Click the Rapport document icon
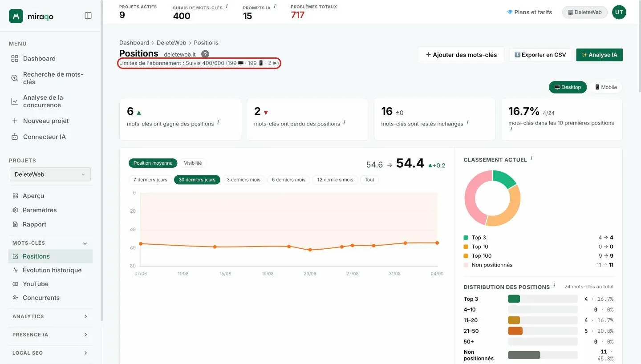The image size is (641, 364). coord(15,224)
